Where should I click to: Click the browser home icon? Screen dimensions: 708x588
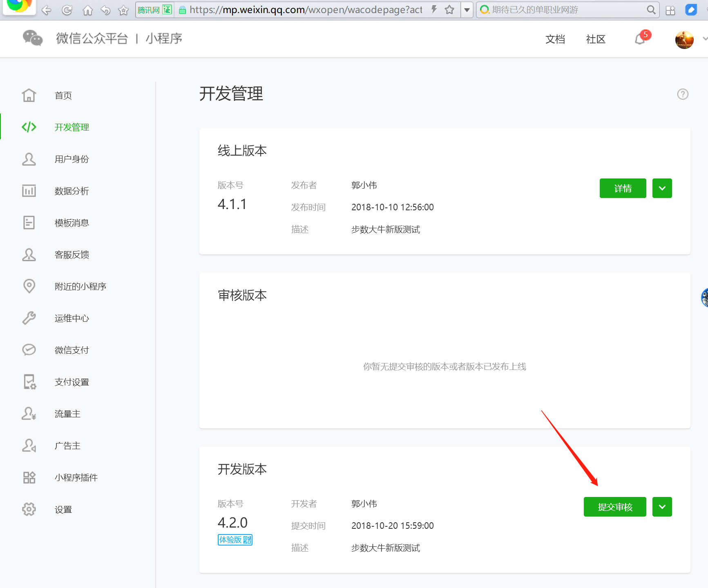pos(87,10)
